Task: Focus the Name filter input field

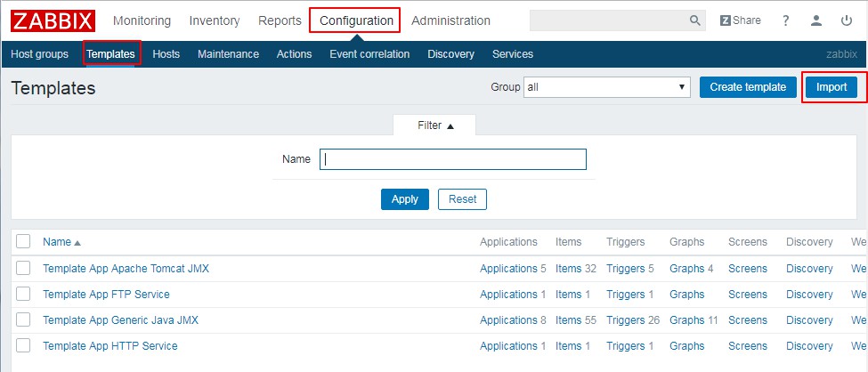Action: (x=452, y=159)
